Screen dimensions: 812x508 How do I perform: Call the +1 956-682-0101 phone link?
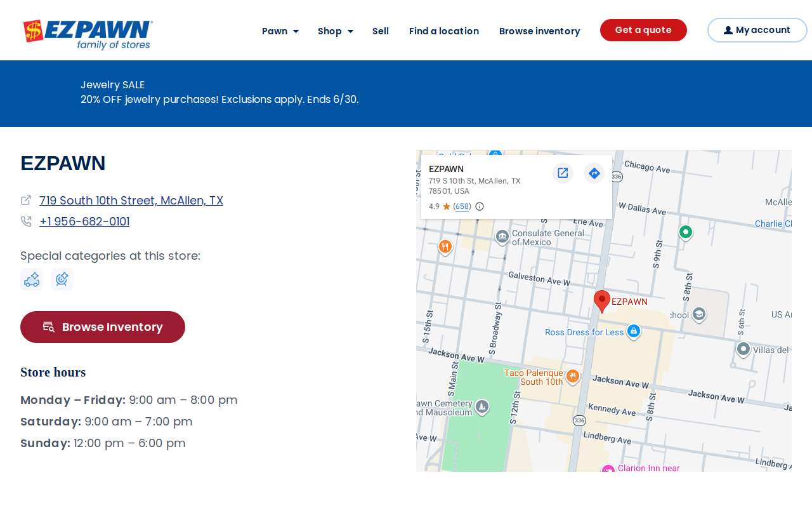(x=84, y=222)
